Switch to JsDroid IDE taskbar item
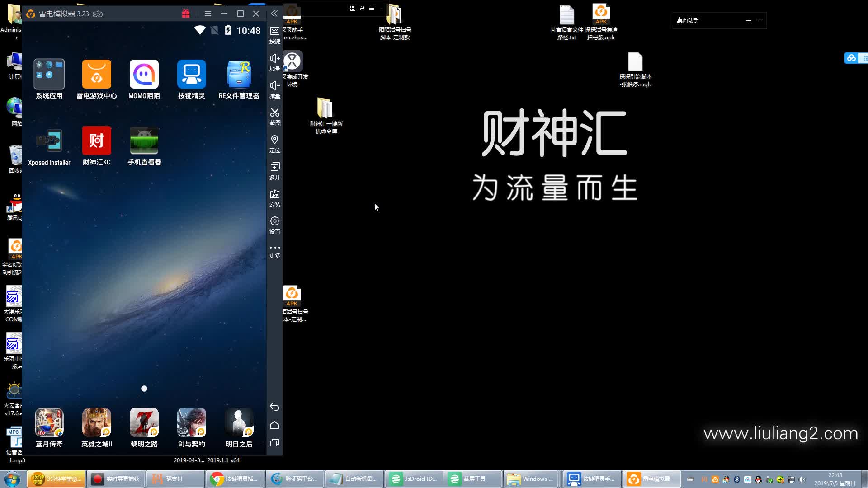The width and height of the screenshot is (868, 488). pos(414,479)
